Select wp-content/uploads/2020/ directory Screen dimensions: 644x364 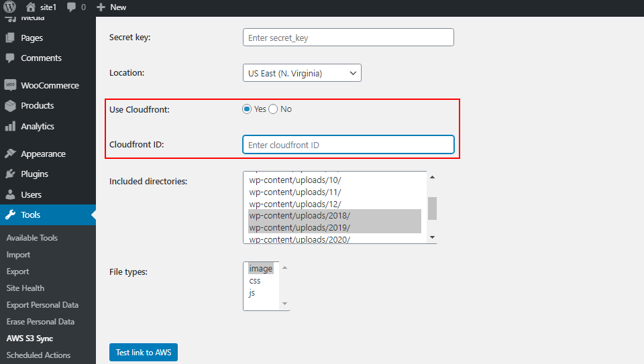click(335, 239)
